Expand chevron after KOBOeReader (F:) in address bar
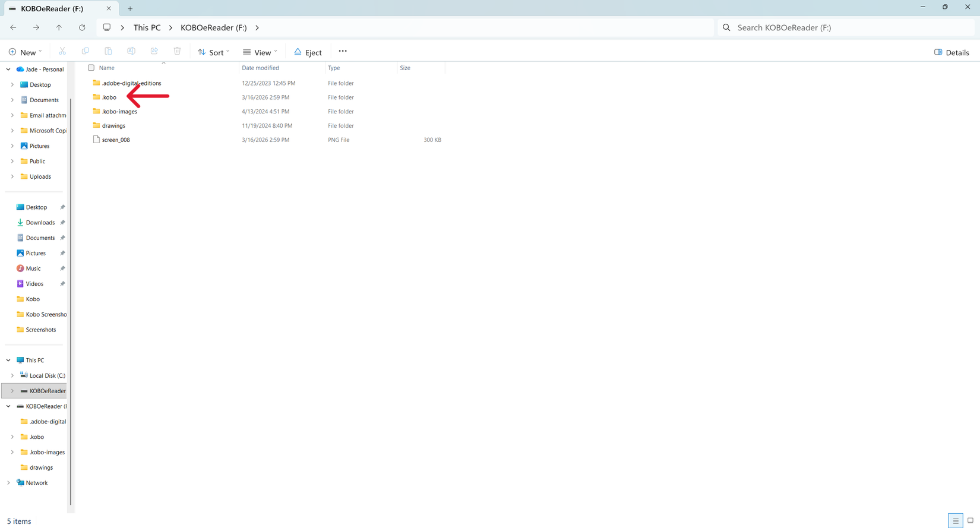This screenshot has height=528, width=980. [257, 27]
